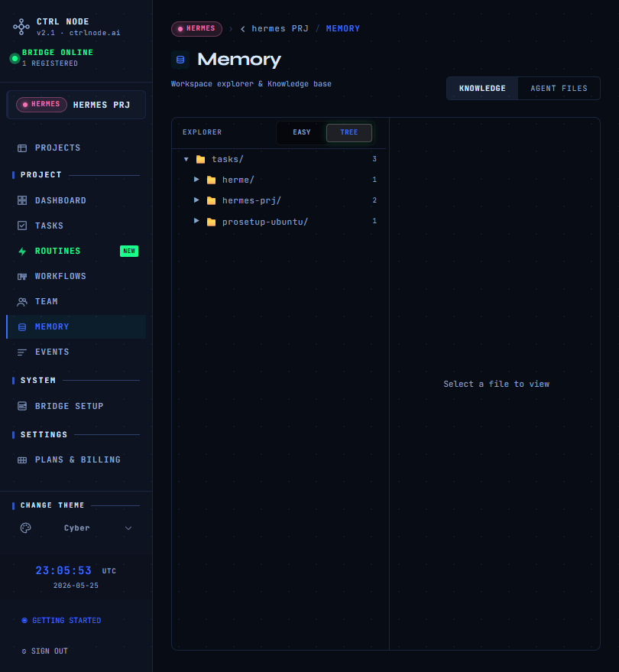Viewport: 619px width, 672px height.
Task: Click the herme/ folder icon
Action: coord(211,180)
